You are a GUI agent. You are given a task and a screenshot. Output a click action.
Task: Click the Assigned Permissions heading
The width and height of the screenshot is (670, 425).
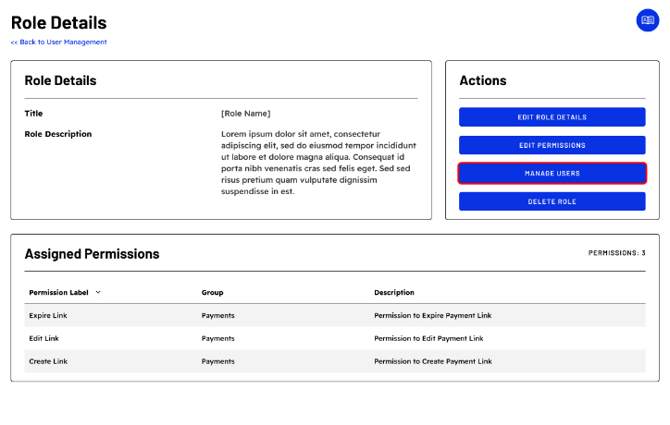point(92,254)
